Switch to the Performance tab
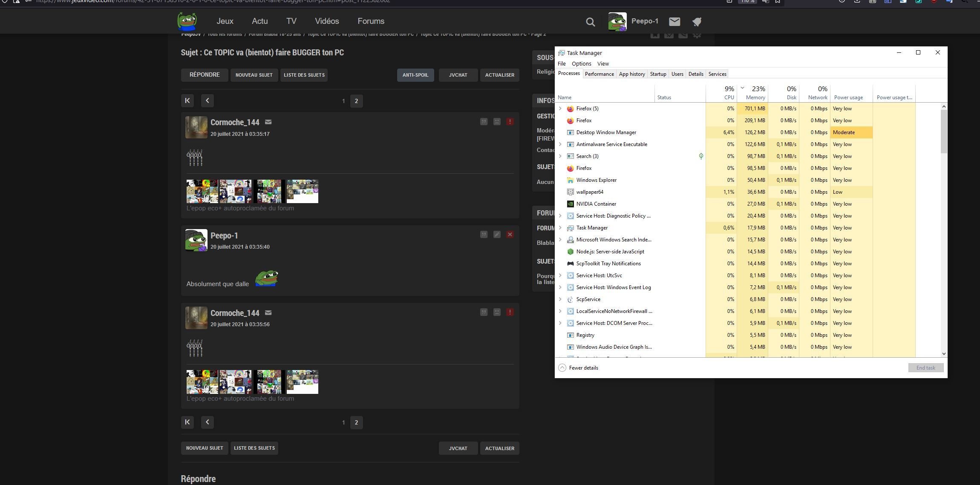The height and width of the screenshot is (485, 980). [x=599, y=74]
